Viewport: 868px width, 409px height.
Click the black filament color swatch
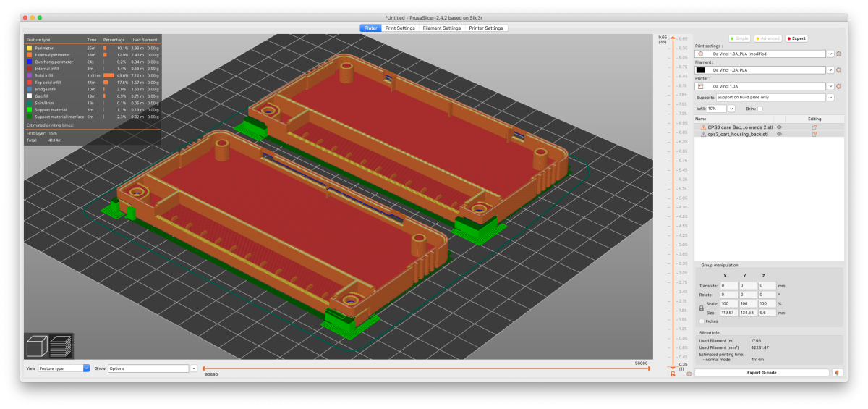point(701,70)
